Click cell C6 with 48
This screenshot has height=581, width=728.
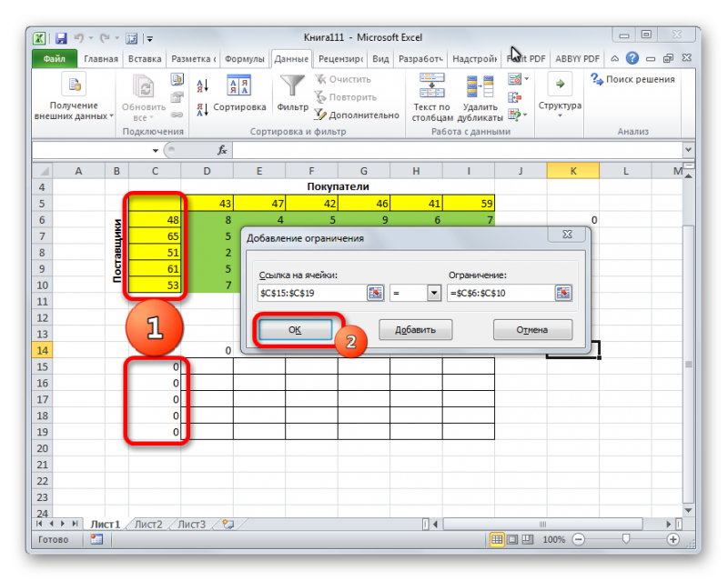coord(155,219)
